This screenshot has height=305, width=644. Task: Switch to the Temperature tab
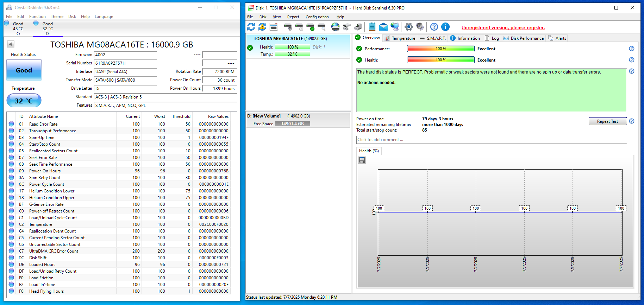tap(400, 38)
